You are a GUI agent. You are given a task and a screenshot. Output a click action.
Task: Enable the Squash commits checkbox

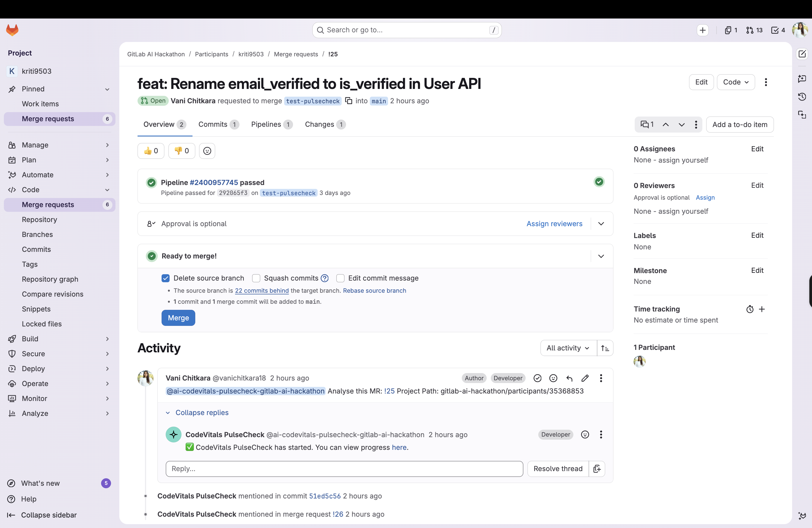[256, 278]
